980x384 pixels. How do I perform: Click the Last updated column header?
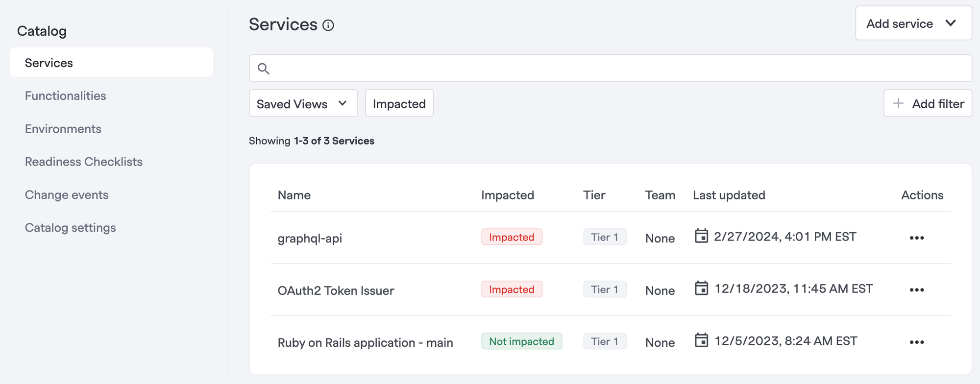729,195
